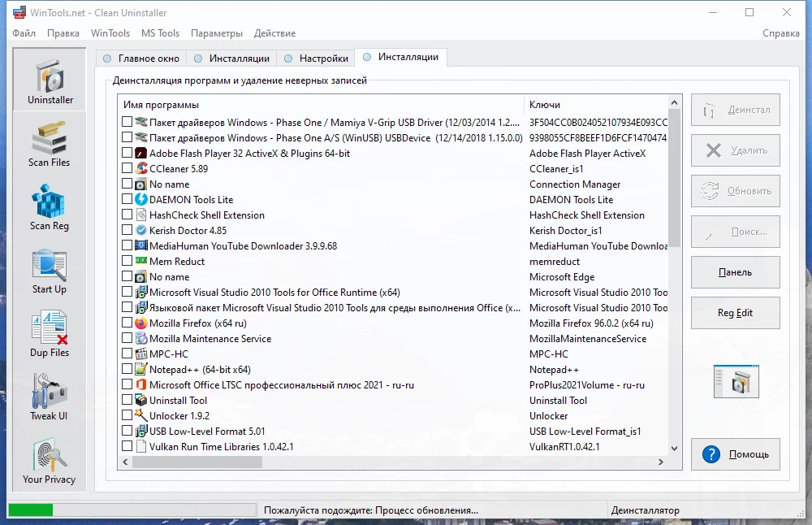Click the list's scroll up arrow
This screenshot has height=525, width=812.
click(x=674, y=102)
